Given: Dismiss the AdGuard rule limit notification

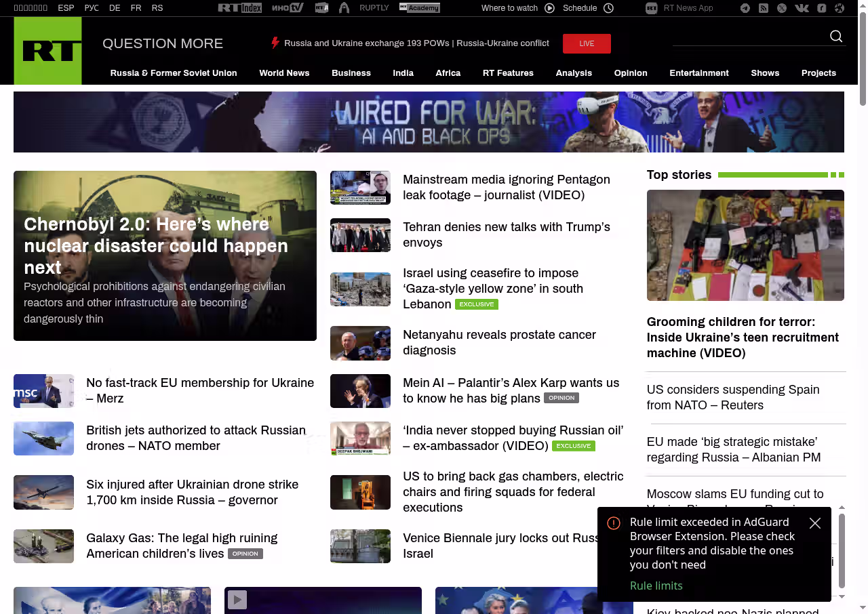Looking at the screenshot, I should (815, 523).
